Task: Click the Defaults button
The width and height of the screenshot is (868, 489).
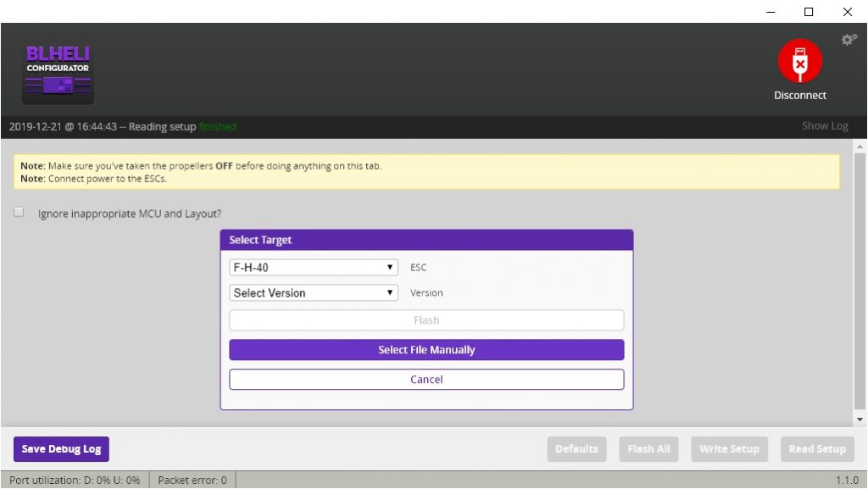Action: (x=576, y=449)
